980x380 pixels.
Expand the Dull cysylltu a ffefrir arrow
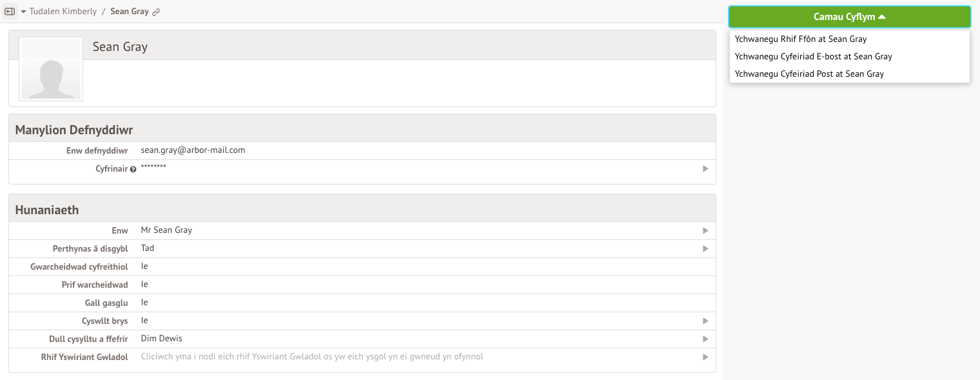[x=705, y=339]
